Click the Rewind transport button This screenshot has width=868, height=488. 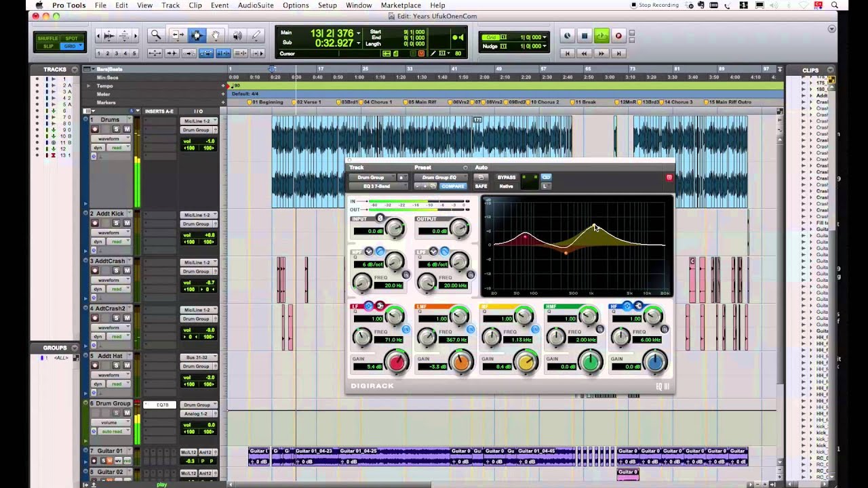(x=584, y=53)
